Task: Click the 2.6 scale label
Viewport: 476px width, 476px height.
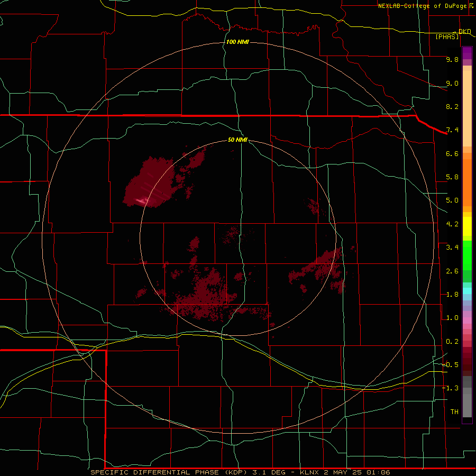Action: pyautogui.click(x=452, y=271)
